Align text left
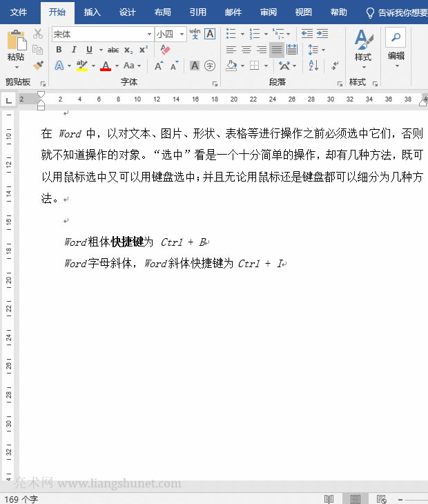Image resolution: width=428 pixels, height=504 pixels. [231, 50]
